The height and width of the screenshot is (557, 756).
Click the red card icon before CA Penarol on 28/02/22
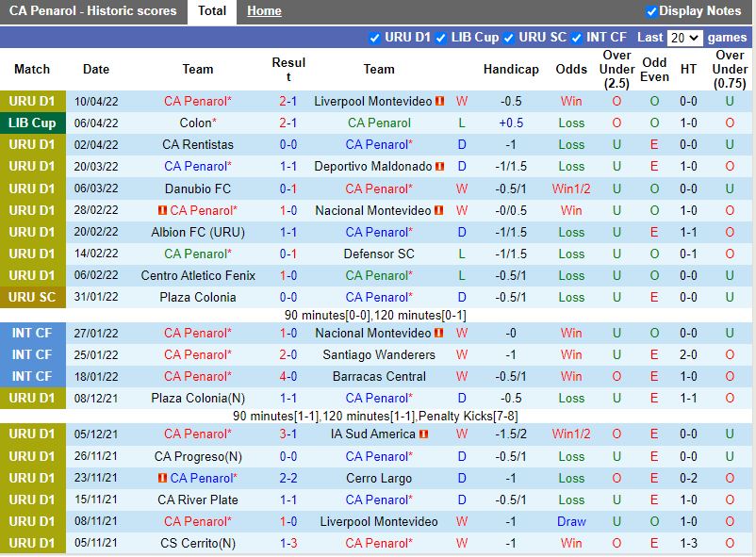(x=162, y=210)
